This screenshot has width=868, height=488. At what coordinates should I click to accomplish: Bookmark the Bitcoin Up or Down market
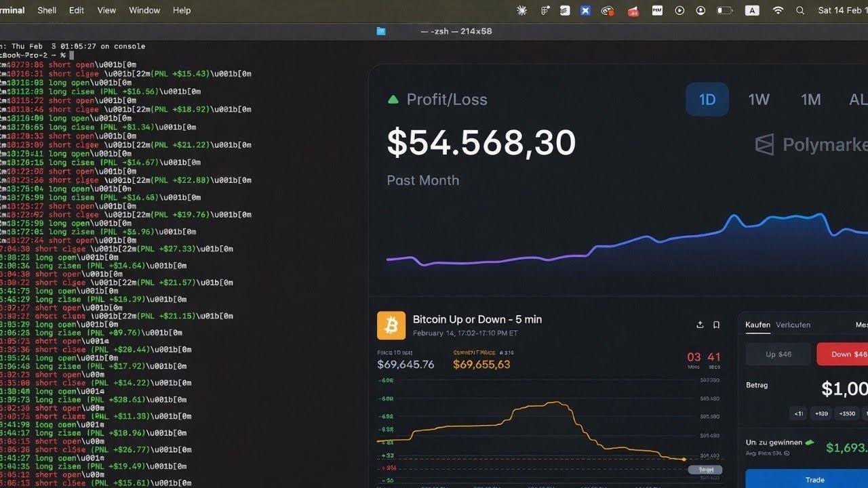pos(716,325)
